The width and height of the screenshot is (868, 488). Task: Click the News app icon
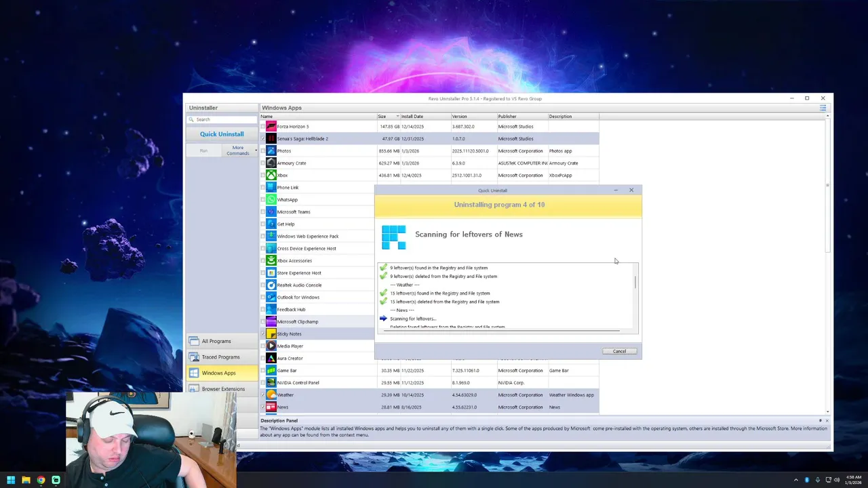point(271,407)
